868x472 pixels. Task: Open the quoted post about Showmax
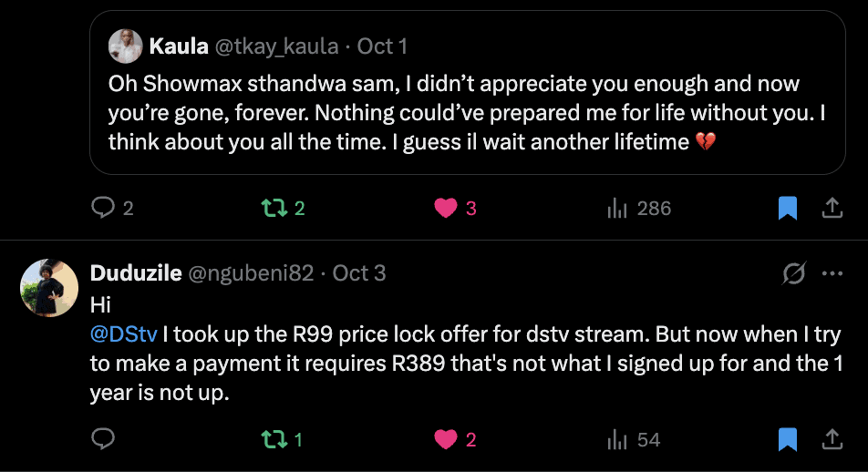click(467, 92)
